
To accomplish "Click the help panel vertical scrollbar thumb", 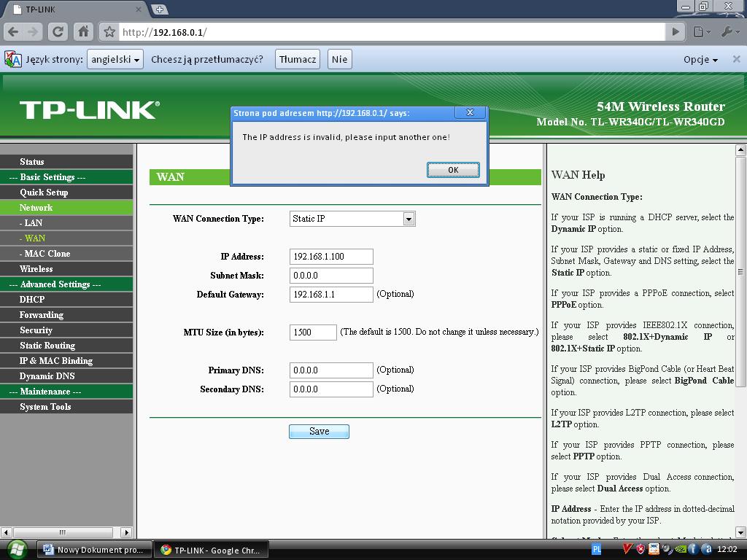I will tap(740, 273).
